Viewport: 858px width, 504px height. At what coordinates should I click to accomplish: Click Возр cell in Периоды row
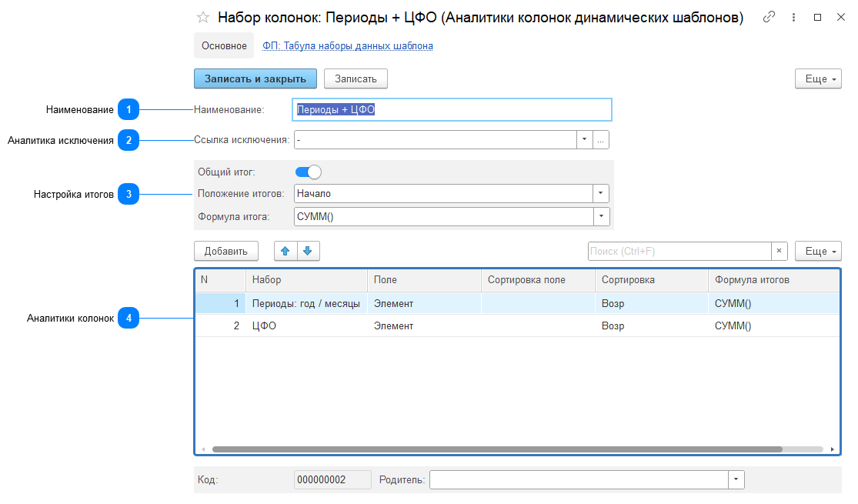coord(652,303)
